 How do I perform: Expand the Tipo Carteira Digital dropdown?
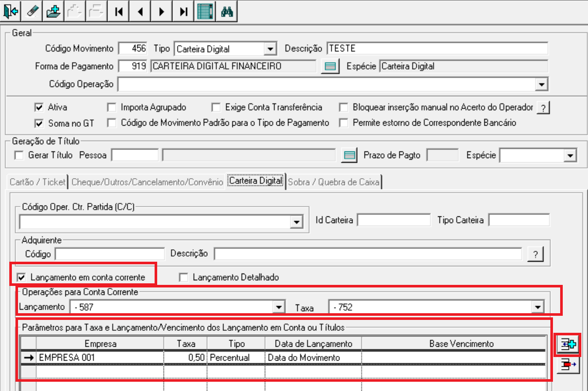coord(270,49)
